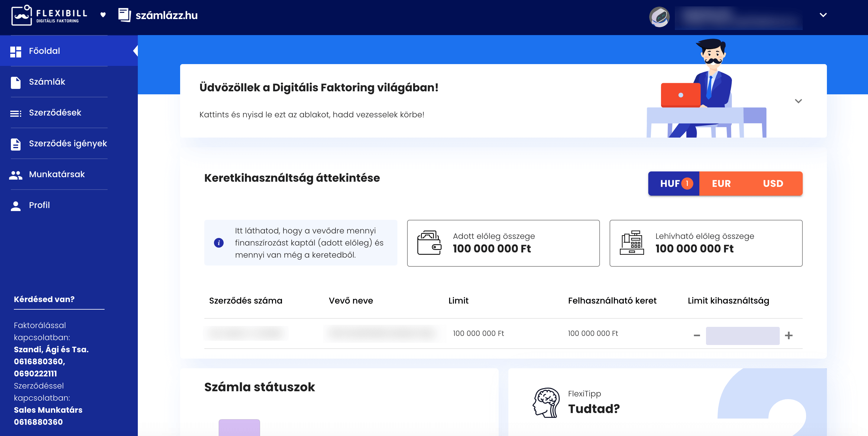Click the Szerződés igények file icon

[15, 144]
